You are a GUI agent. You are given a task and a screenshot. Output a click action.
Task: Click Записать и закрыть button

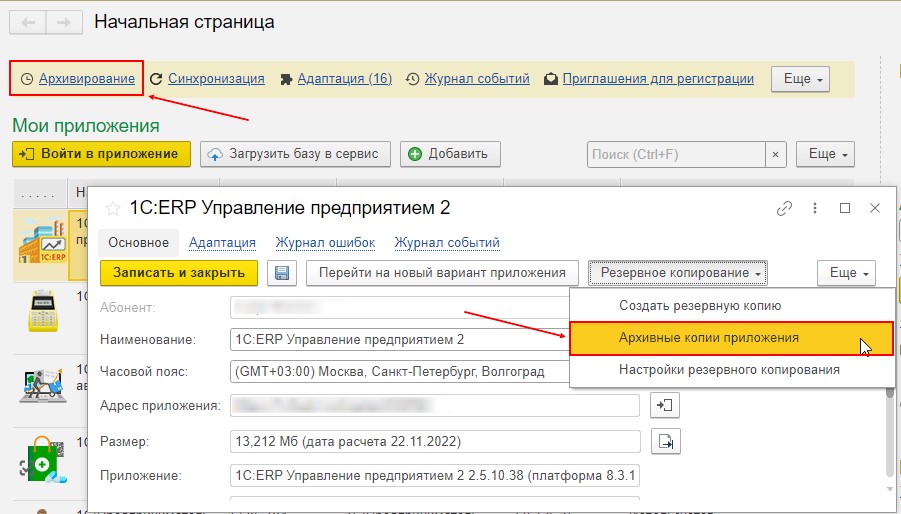(179, 273)
